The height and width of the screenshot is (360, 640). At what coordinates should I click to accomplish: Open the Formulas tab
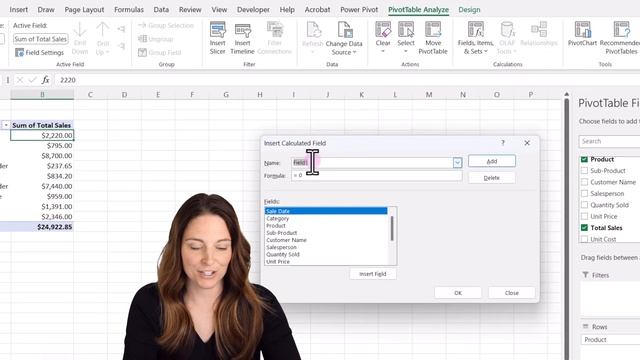(x=129, y=9)
